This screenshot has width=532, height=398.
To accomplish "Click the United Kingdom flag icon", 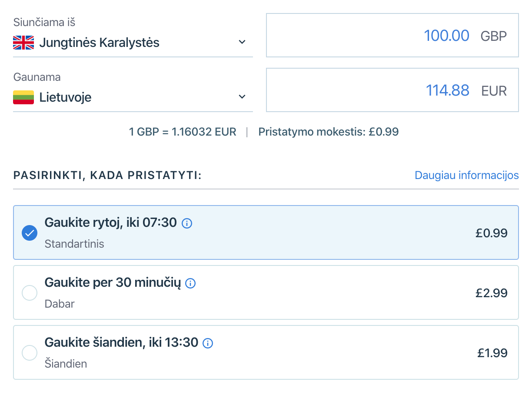I will [x=23, y=43].
